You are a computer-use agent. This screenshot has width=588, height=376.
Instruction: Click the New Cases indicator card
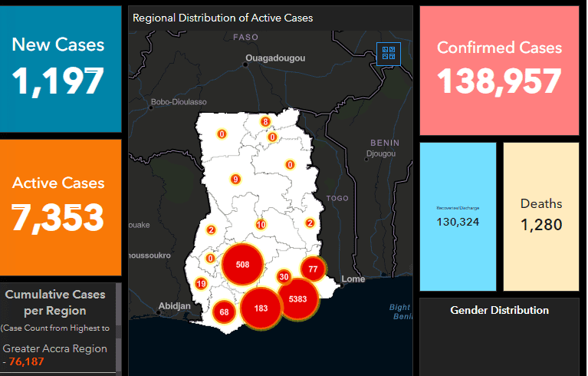tap(59, 69)
